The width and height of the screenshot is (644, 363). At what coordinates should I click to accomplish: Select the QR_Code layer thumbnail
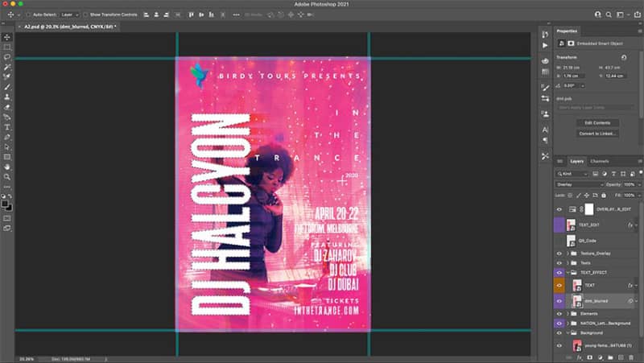(x=571, y=241)
